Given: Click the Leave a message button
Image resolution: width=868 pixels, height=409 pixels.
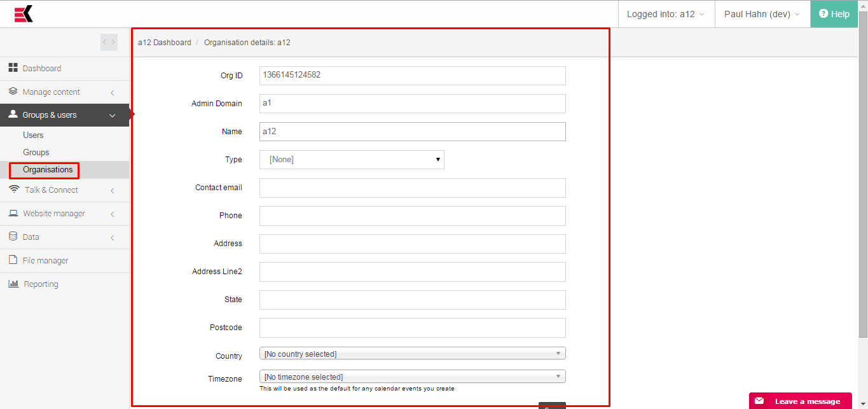Looking at the screenshot, I should coord(800,401).
